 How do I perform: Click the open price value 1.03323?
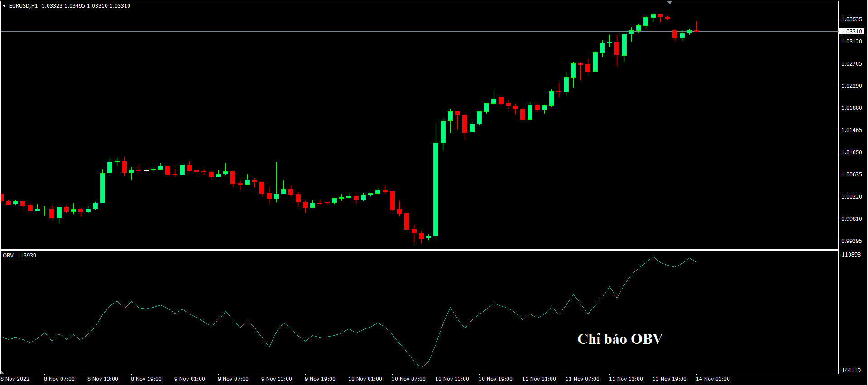coord(52,6)
